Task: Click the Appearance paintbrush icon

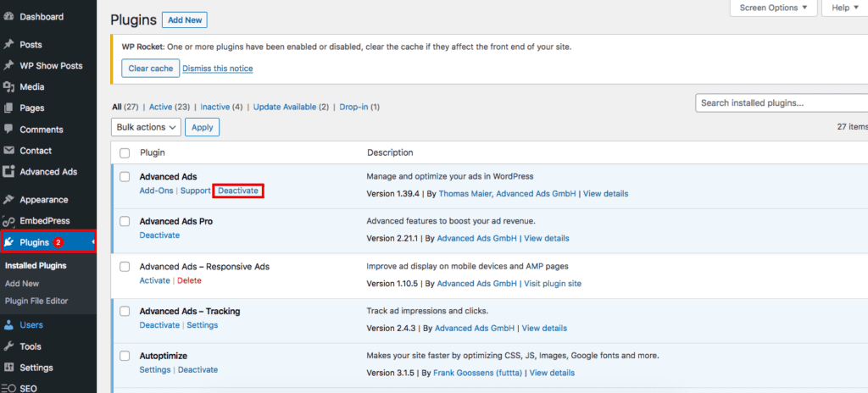Action: click(x=8, y=199)
